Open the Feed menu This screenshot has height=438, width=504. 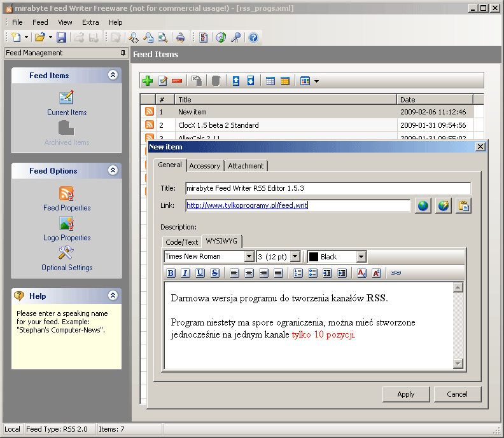coord(40,22)
